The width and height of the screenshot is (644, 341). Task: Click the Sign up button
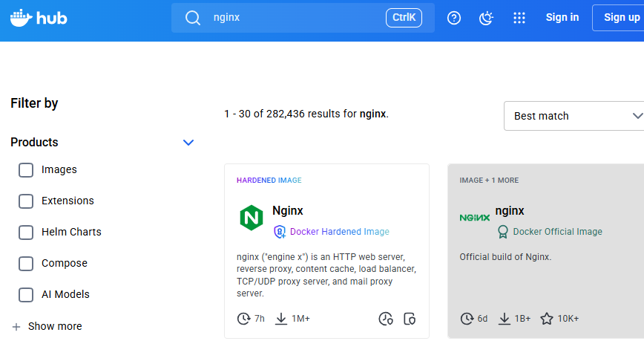(x=618, y=18)
